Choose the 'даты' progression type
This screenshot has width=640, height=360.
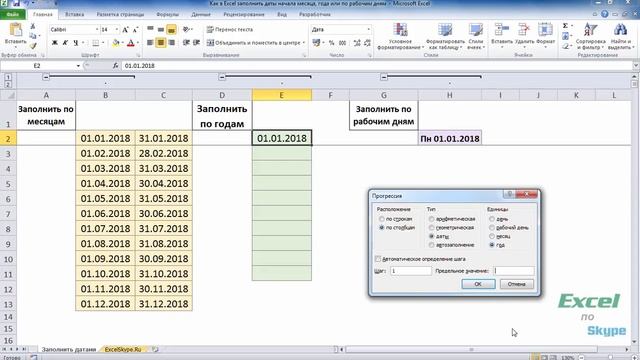(431, 236)
